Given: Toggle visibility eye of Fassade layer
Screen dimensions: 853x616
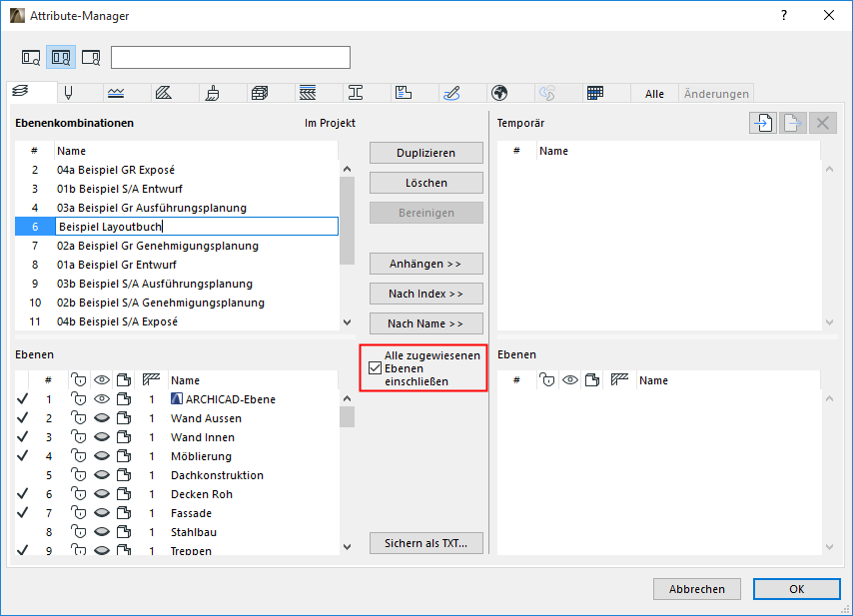Looking at the screenshot, I should click(102, 513).
